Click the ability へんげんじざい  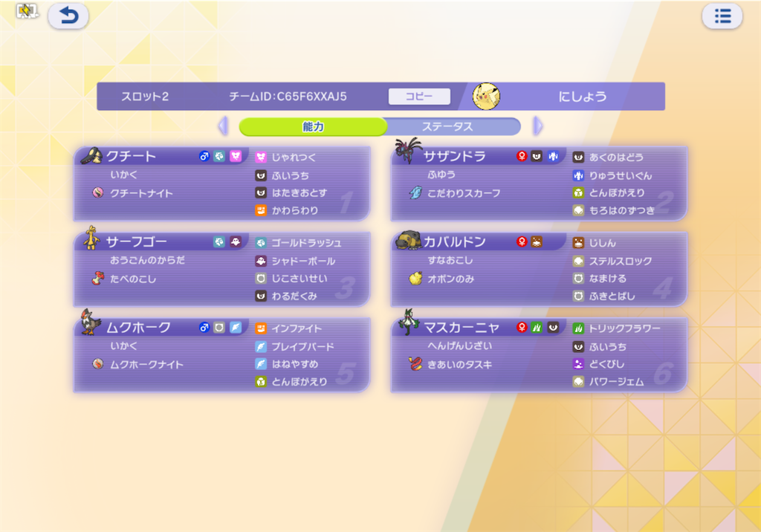point(459,346)
